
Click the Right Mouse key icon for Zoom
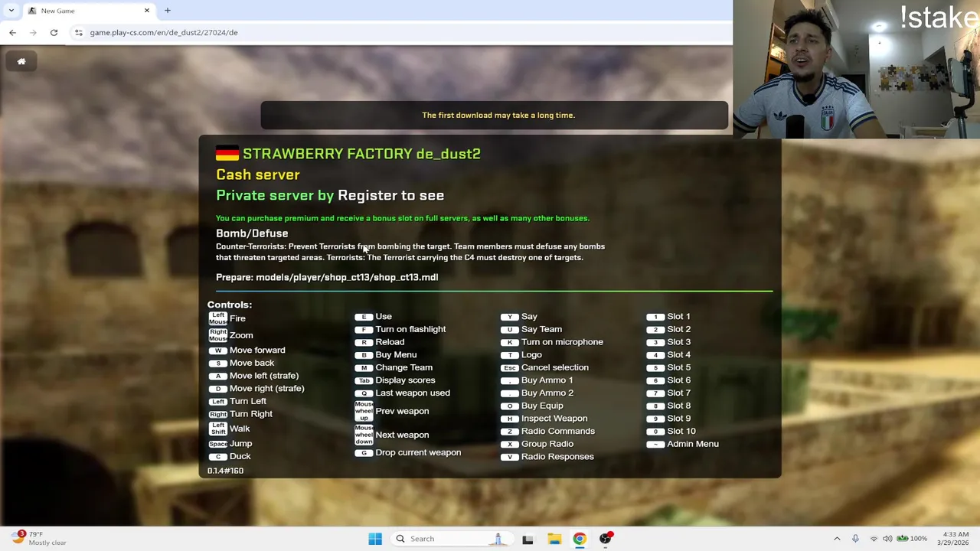tap(217, 335)
